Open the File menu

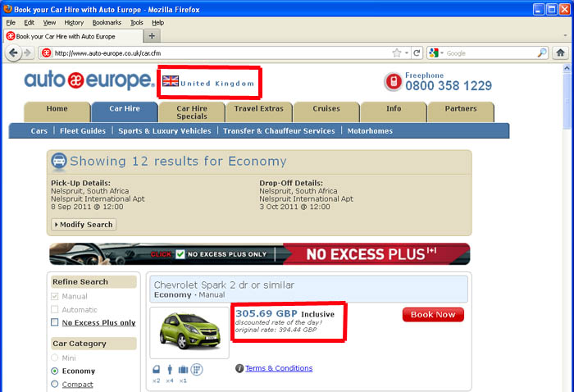tap(11, 22)
